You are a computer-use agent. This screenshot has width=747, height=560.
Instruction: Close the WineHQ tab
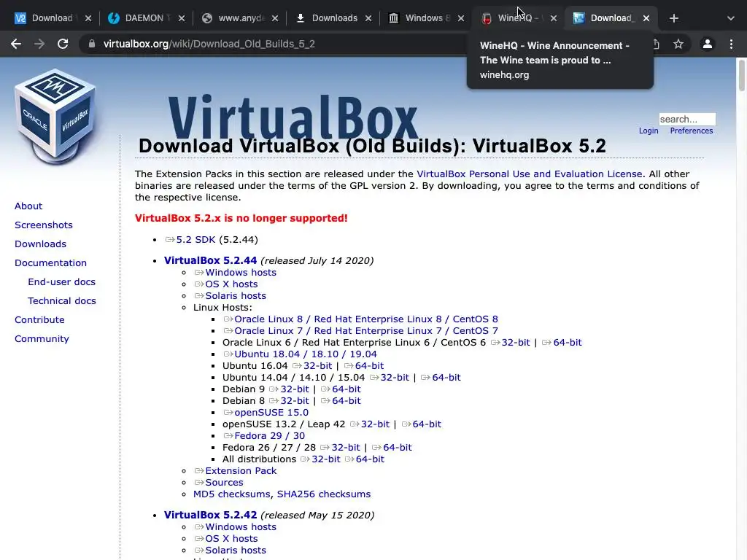(554, 18)
